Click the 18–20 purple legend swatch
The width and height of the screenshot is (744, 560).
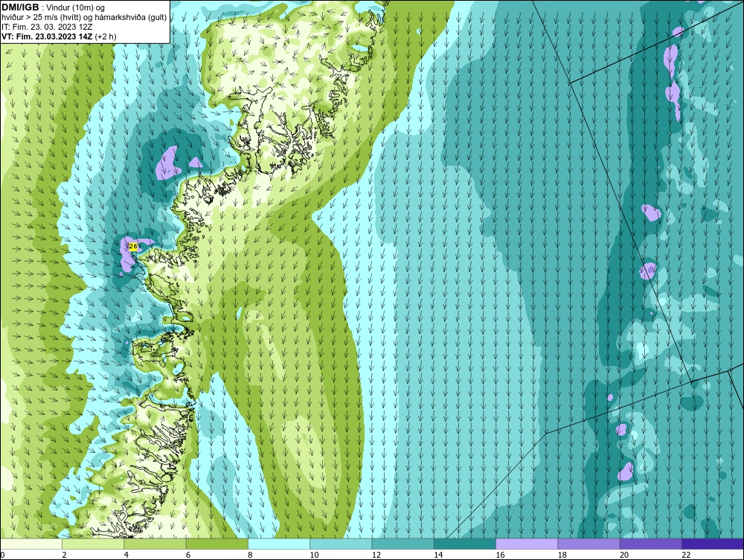(x=589, y=544)
